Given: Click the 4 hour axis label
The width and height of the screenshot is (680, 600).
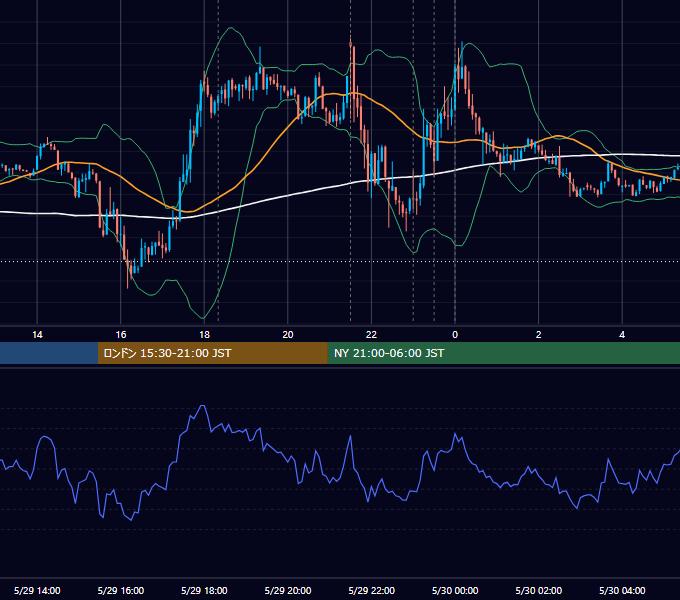Looking at the screenshot, I should [622, 335].
